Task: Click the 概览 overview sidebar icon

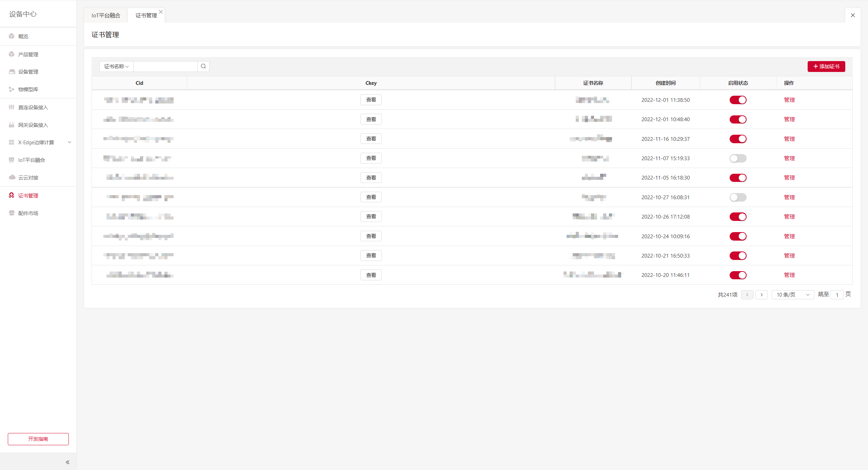Action: [x=12, y=36]
